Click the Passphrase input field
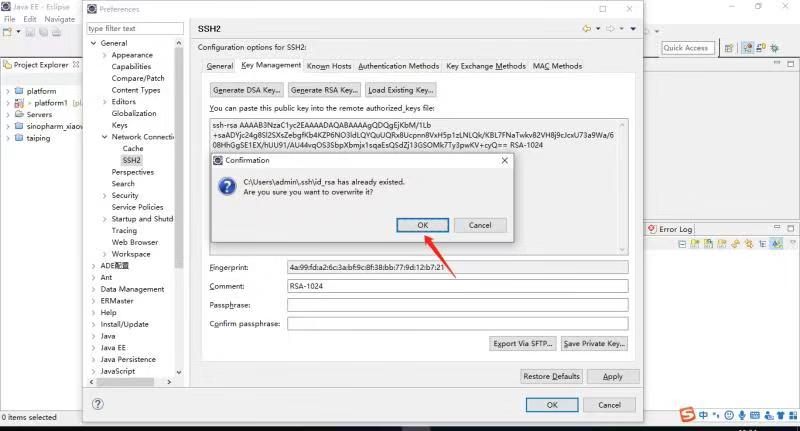The height and width of the screenshot is (431, 800). 458,305
